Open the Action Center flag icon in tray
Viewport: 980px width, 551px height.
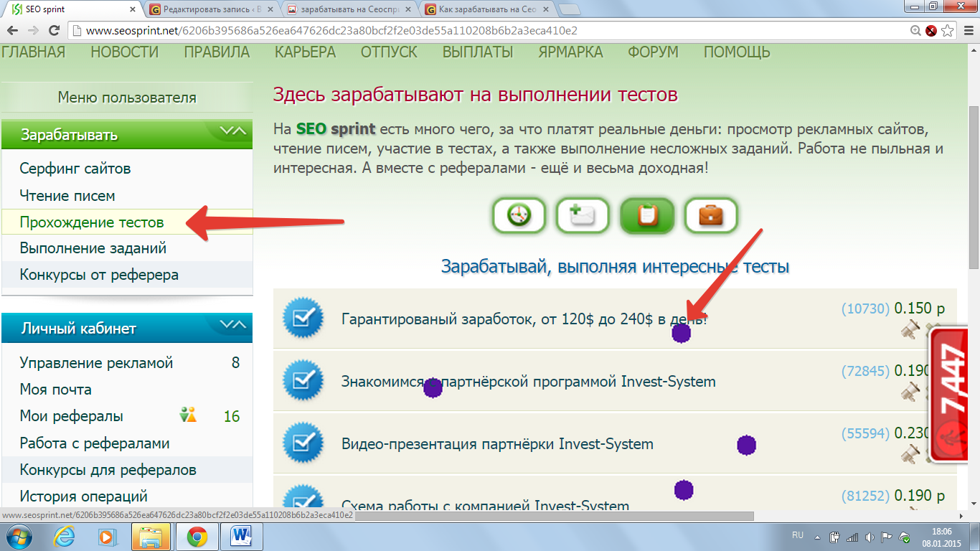pos(887,537)
